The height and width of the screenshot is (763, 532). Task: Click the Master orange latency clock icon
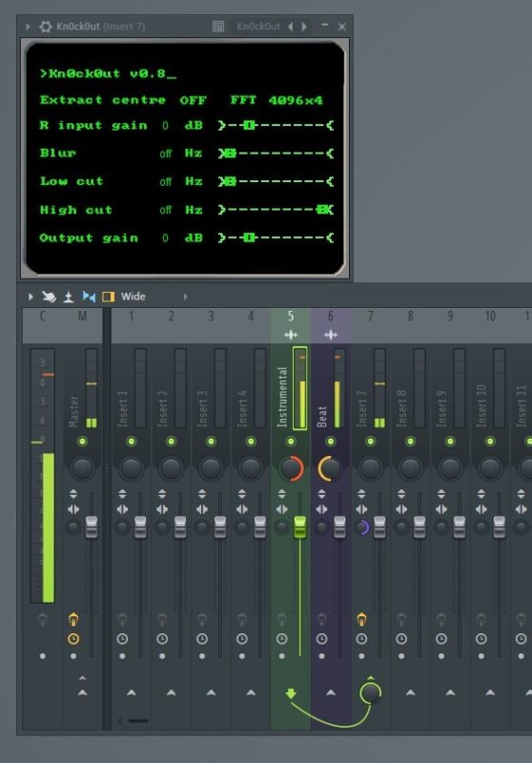(73, 639)
